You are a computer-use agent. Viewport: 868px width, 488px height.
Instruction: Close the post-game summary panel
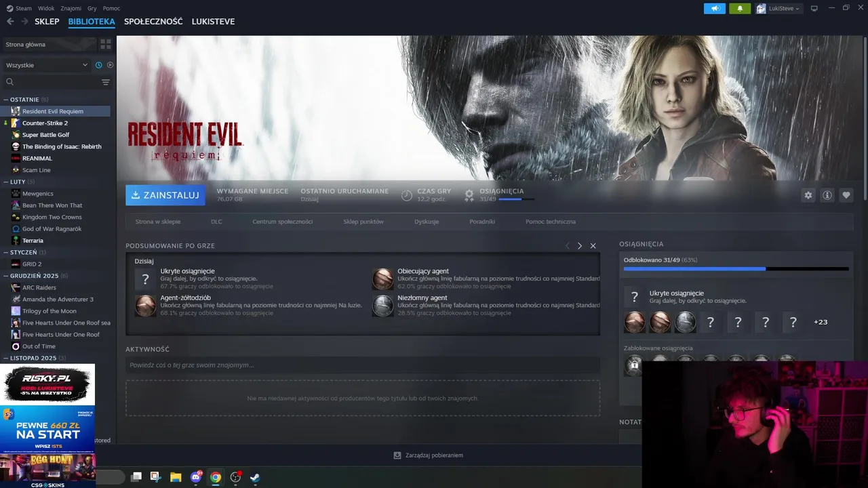coord(593,246)
